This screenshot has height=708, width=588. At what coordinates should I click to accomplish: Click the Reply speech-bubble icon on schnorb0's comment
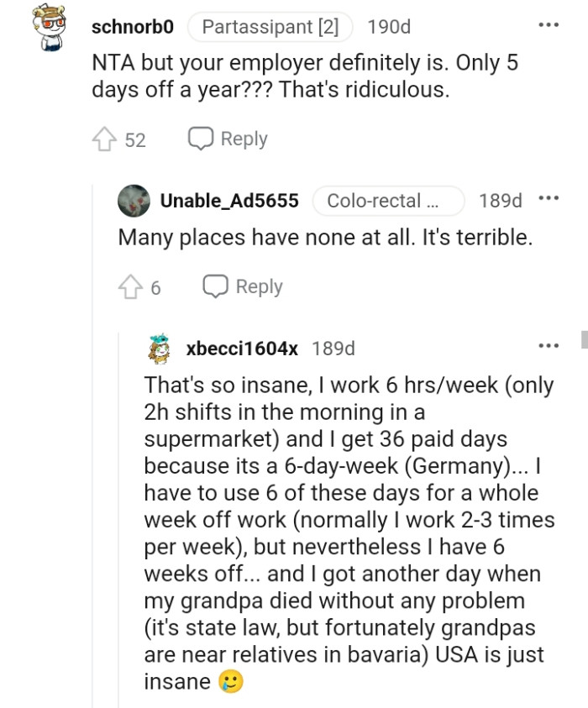click(199, 138)
